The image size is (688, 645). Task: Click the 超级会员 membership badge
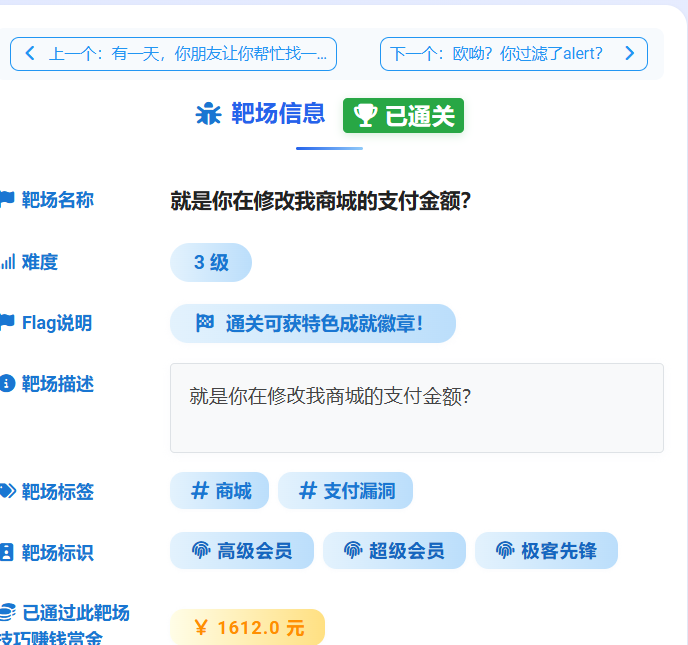pos(394,551)
